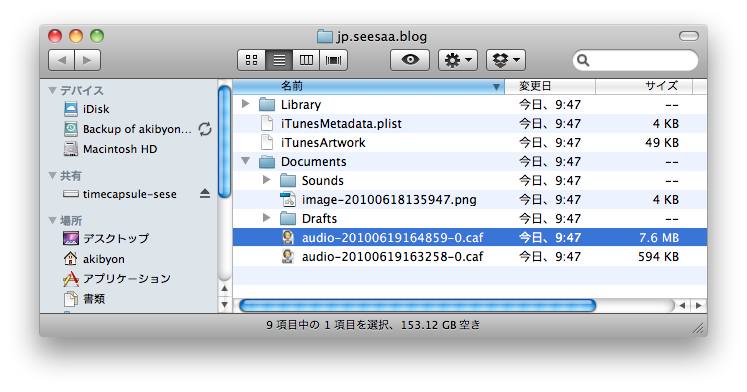Image resolution: width=747 pixels, height=392 pixels.
Task: Select the Drafts folder icon
Action: click(x=288, y=219)
